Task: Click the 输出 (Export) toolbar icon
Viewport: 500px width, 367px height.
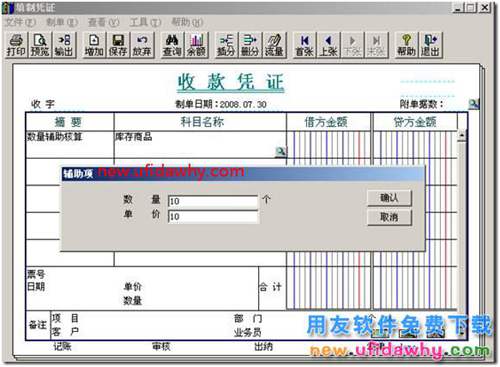Action: click(63, 45)
